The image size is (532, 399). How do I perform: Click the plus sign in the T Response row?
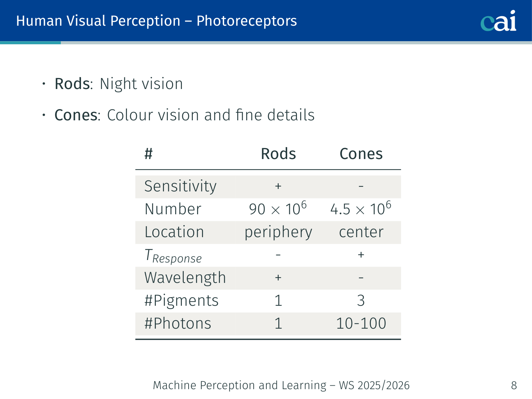coord(361,255)
